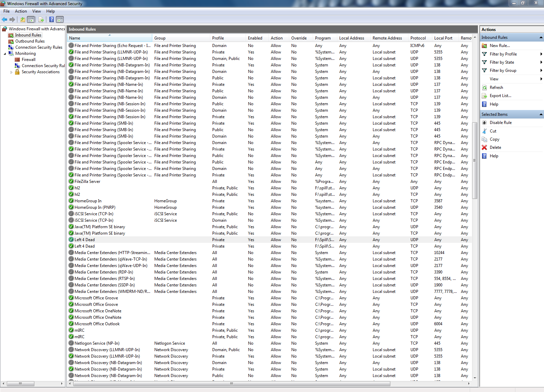Click the Export List toolbar icon

pyautogui.click(x=41, y=19)
